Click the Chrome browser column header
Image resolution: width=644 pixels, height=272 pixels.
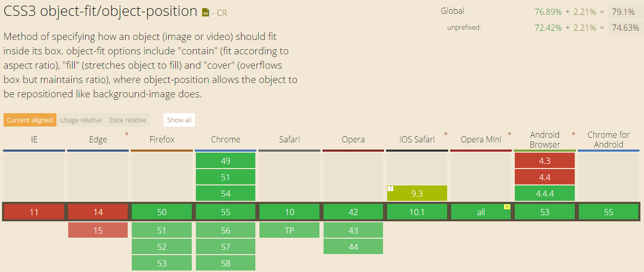[226, 139]
